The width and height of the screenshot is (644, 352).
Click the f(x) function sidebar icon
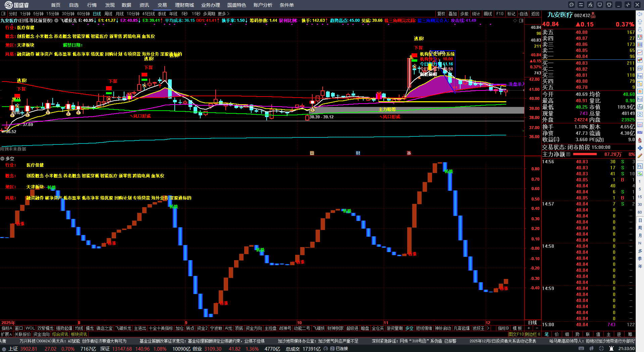click(x=640, y=107)
